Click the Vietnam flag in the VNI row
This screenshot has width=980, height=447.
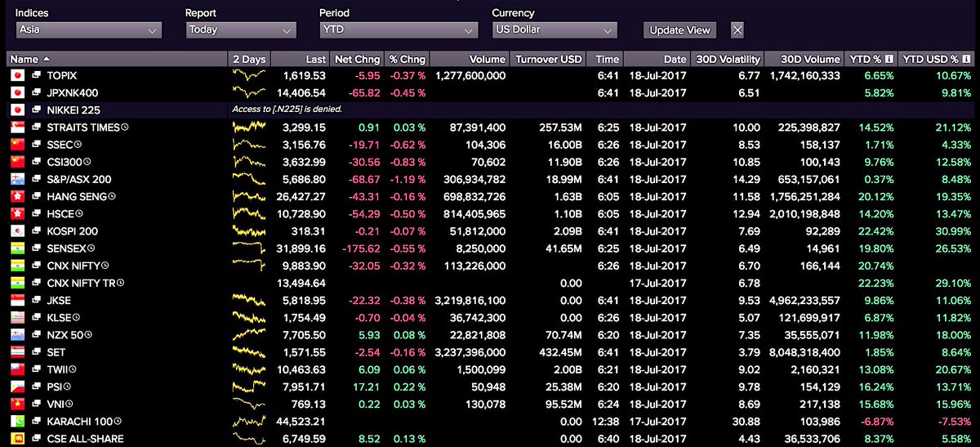tap(16, 404)
